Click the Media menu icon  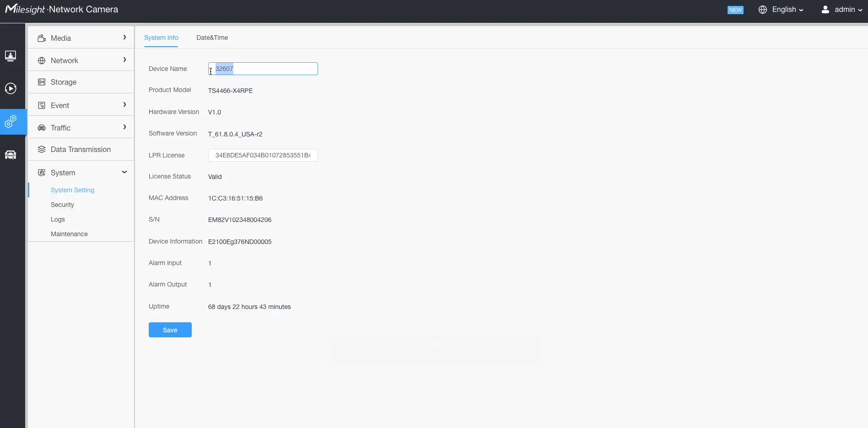click(x=42, y=38)
